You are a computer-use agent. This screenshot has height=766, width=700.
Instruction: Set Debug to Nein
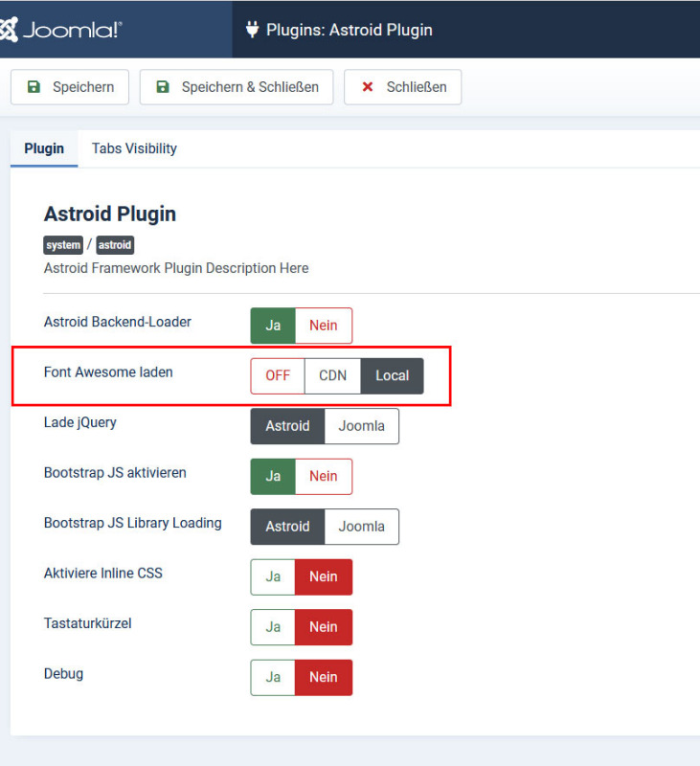click(324, 678)
